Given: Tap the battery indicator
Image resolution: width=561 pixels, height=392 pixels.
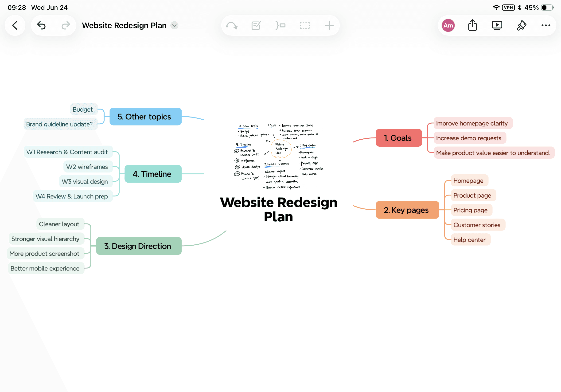Looking at the screenshot, I should tap(548, 8).
